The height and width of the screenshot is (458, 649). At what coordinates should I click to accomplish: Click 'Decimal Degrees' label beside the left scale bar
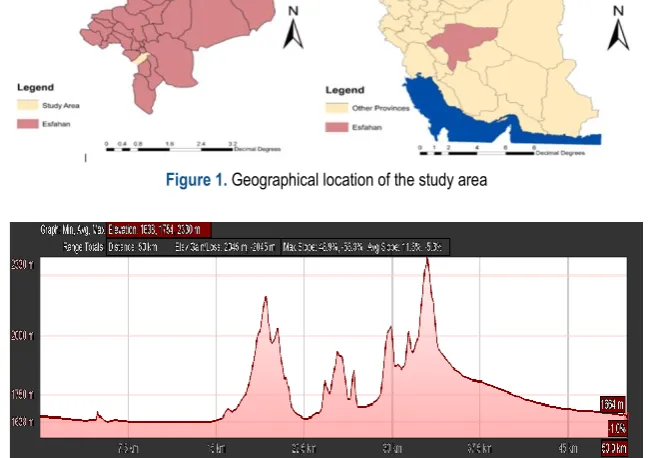257,149
